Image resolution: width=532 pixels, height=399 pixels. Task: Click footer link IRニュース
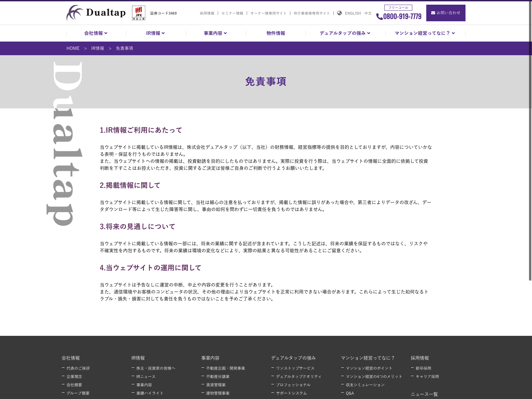pos(146,376)
